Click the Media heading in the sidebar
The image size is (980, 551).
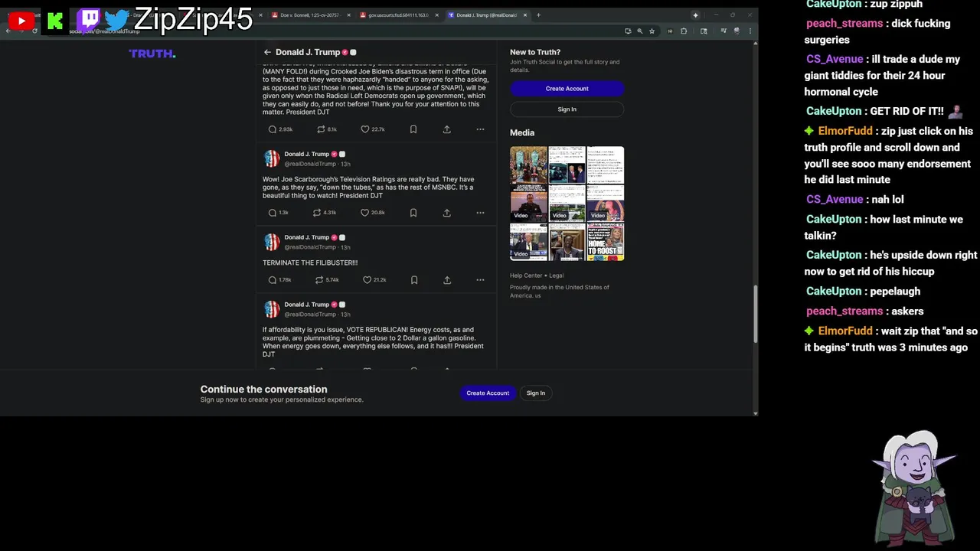coord(522,132)
